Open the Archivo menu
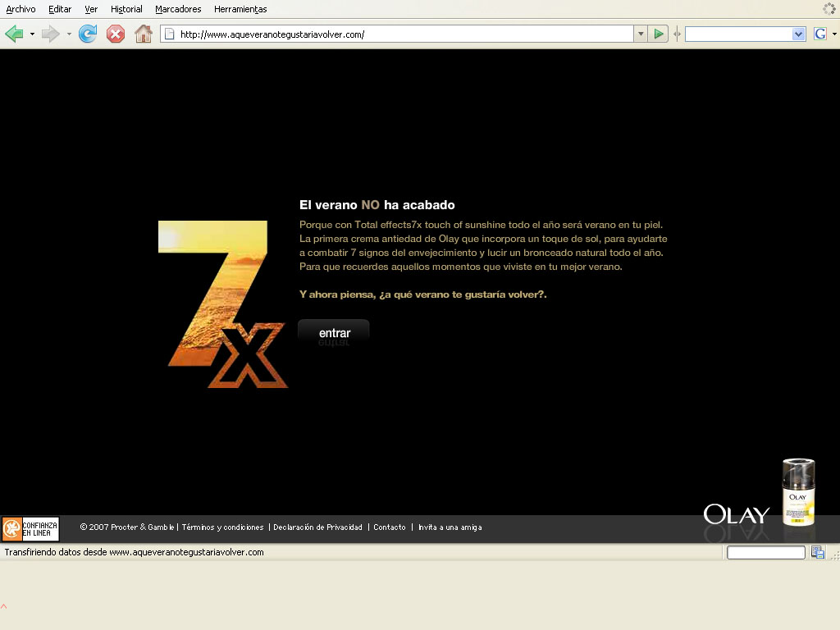The image size is (840, 630). pos(21,9)
